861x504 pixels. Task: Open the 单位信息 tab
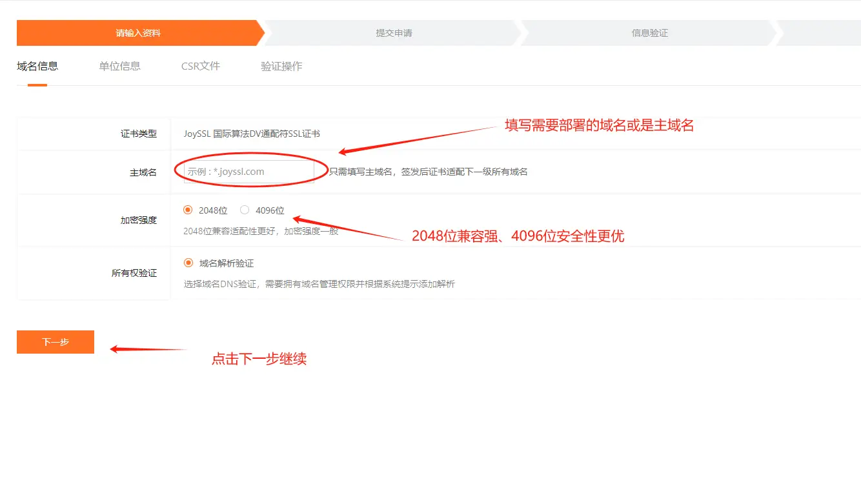pos(119,66)
